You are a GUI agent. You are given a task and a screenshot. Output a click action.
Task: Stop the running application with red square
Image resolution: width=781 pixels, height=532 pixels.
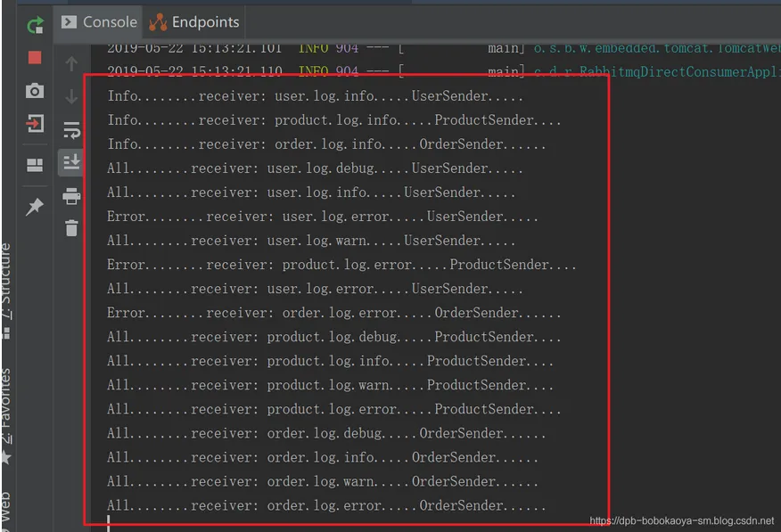click(35, 58)
